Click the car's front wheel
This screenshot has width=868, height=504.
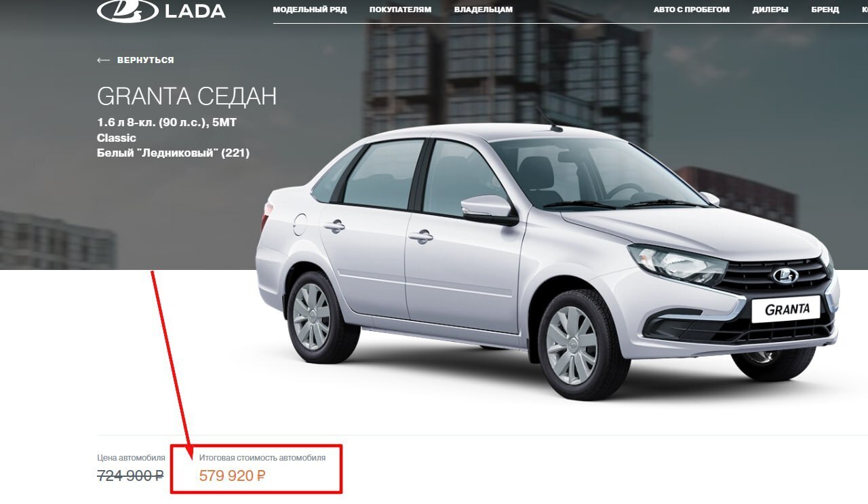[575, 345]
